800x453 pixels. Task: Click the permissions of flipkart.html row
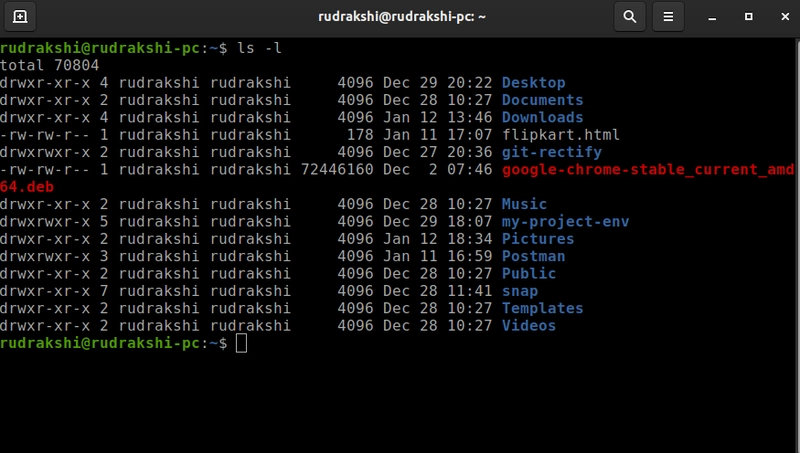45,135
